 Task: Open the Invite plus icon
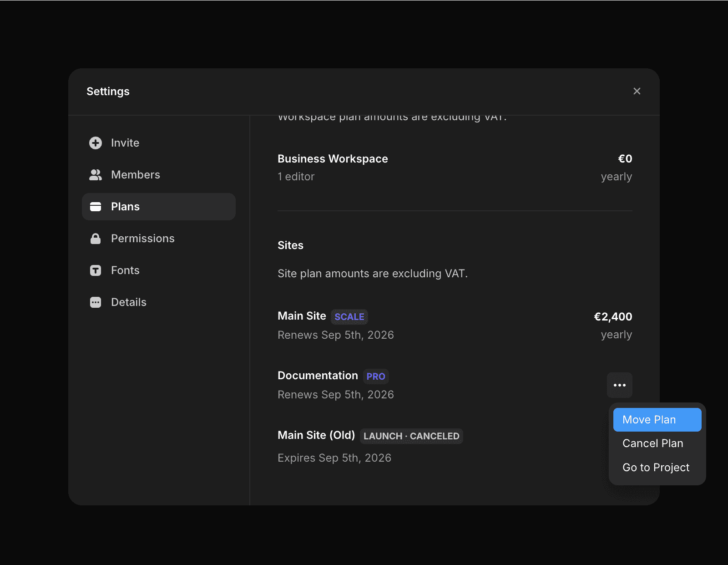tap(95, 143)
